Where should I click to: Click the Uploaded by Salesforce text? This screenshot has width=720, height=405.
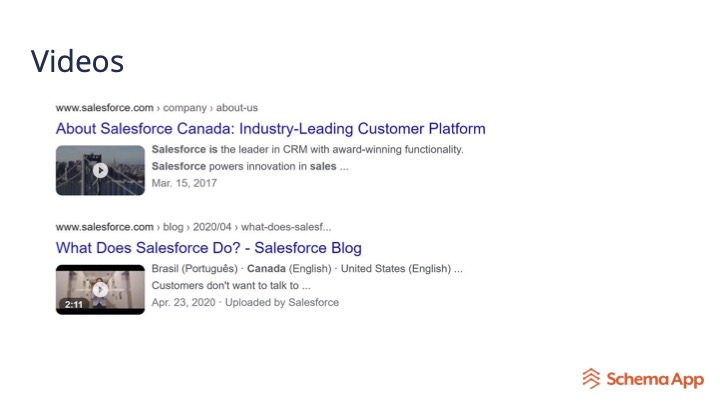tap(282, 302)
